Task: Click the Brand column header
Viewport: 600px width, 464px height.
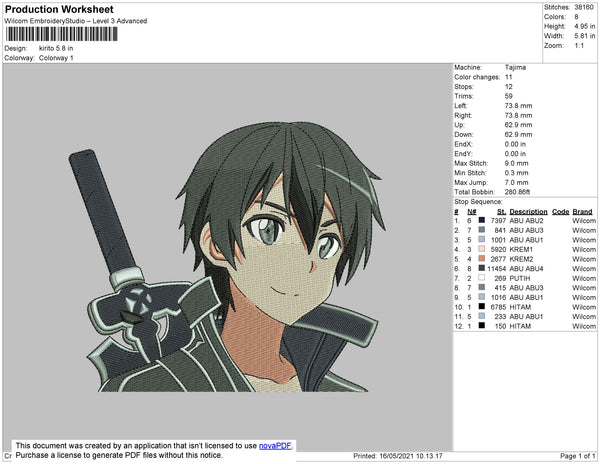Action: [x=582, y=212]
